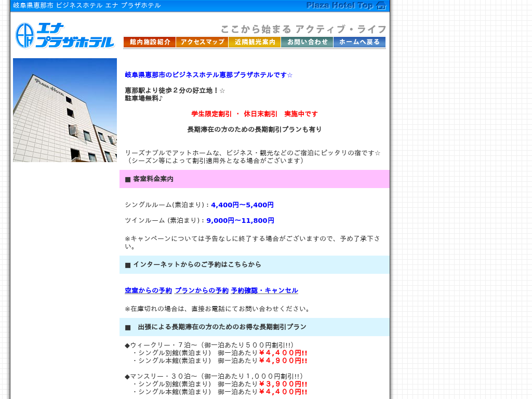Open the 館内施設紹介 menu tab
This screenshot has width=532, height=399.
coord(150,42)
